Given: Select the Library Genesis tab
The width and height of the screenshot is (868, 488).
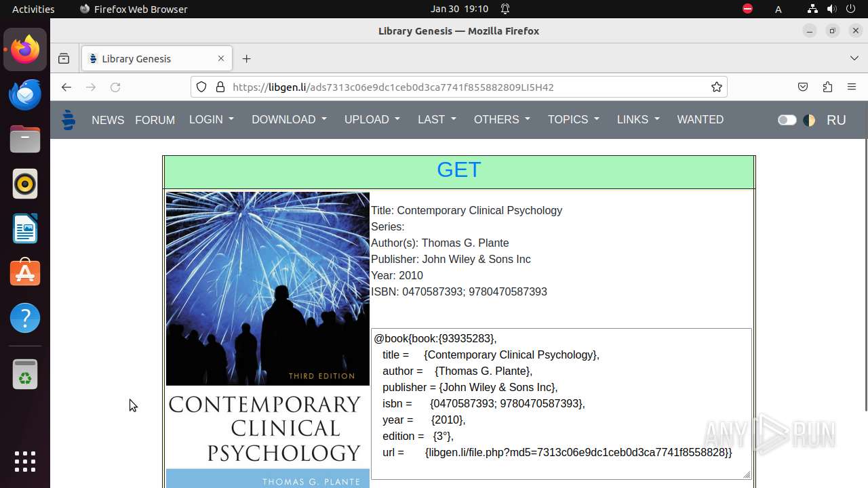Looking at the screenshot, I should pyautogui.click(x=157, y=58).
